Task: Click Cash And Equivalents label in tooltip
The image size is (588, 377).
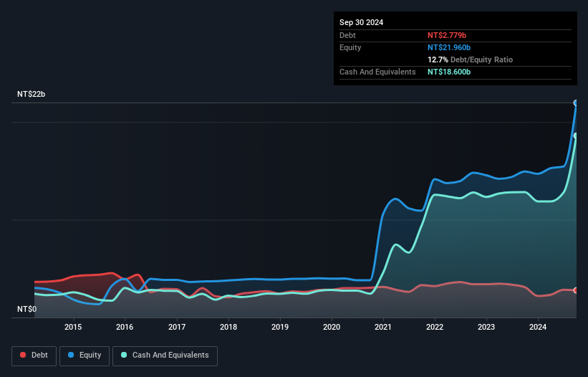Action: (377, 72)
